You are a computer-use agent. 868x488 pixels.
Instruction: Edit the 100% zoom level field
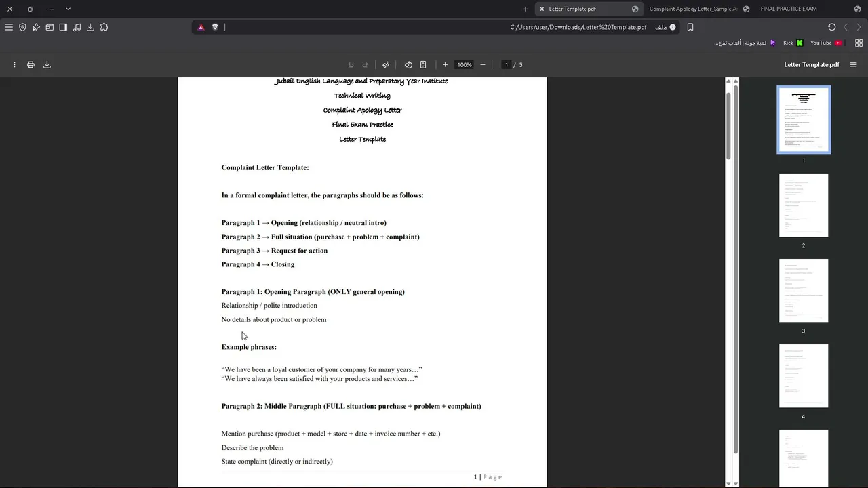tap(465, 64)
